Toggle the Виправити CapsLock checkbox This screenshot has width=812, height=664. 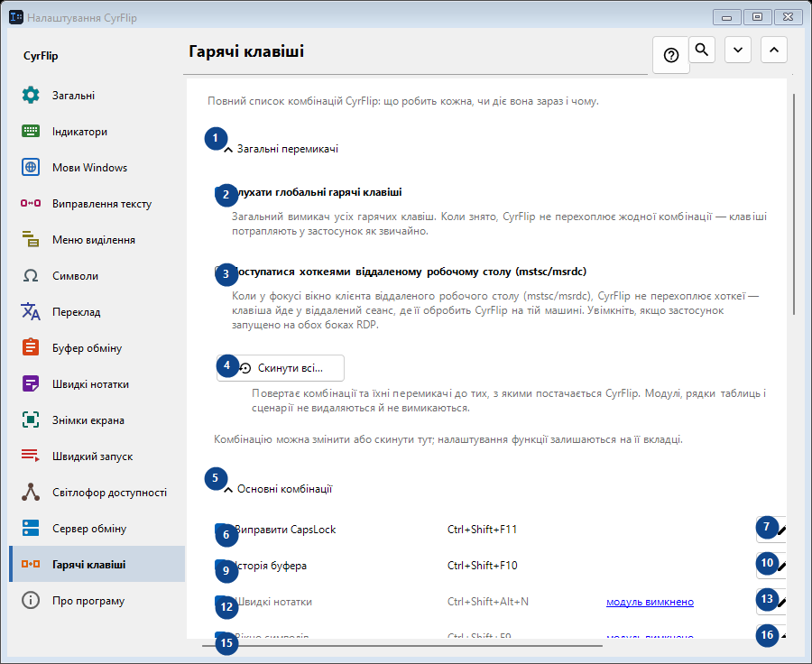[x=221, y=530]
